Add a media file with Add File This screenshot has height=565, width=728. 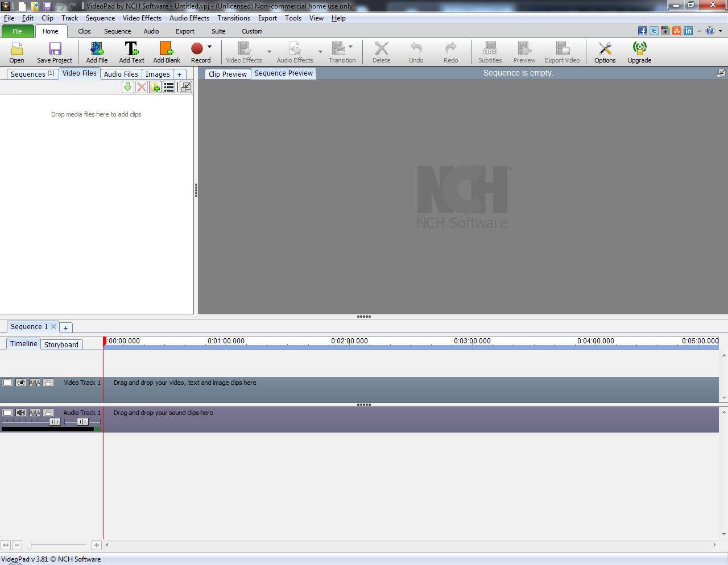[x=97, y=52]
